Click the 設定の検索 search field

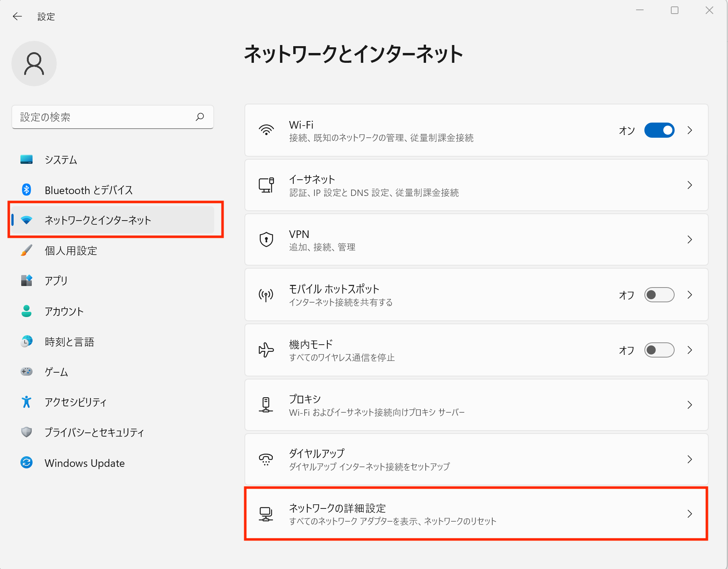[112, 117]
